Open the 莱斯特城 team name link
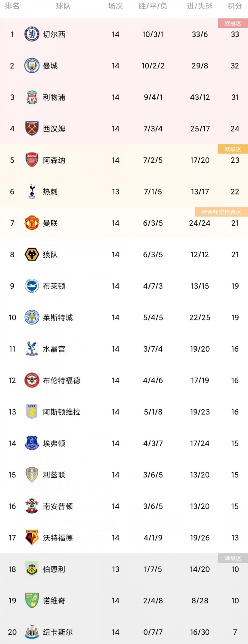Viewport: 248px width, 644px height. pos(58,318)
